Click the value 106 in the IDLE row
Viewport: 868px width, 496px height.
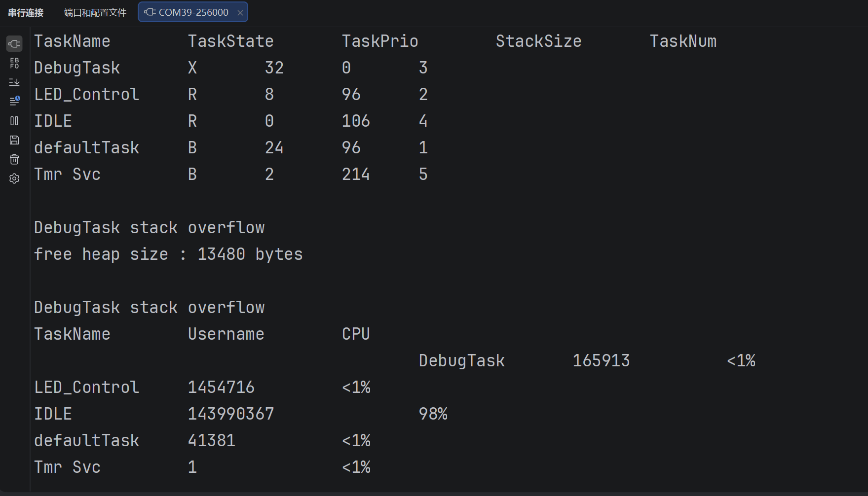[356, 121]
